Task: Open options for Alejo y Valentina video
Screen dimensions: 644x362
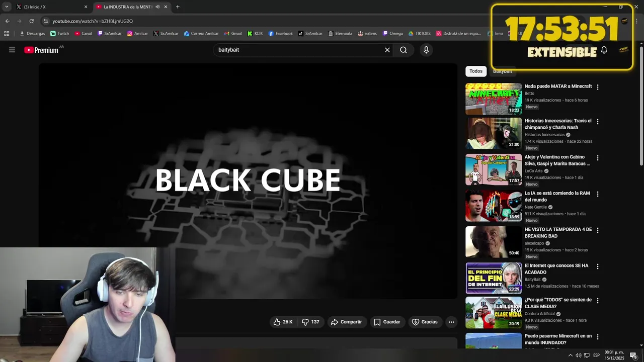Action: coord(598,158)
